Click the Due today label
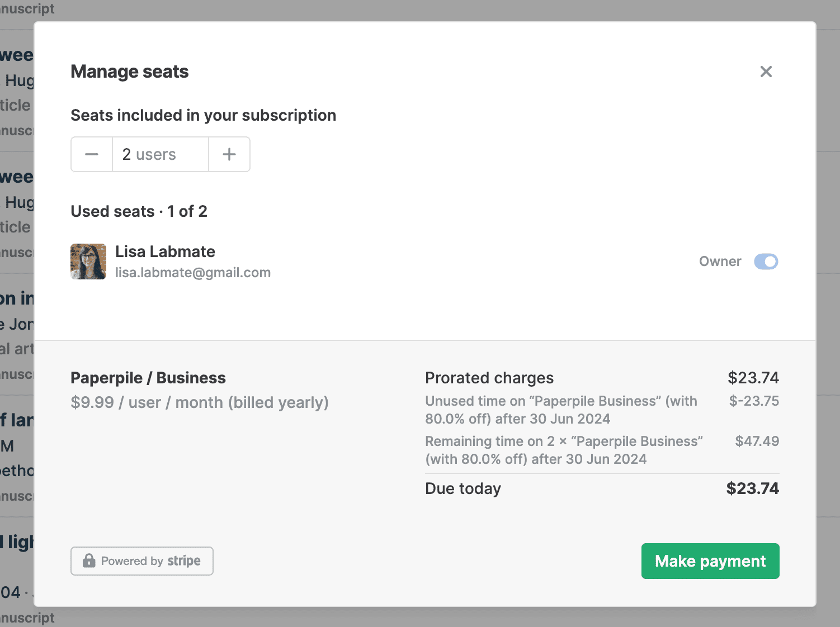The height and width of the screenshot is (627, 840). 463,488
